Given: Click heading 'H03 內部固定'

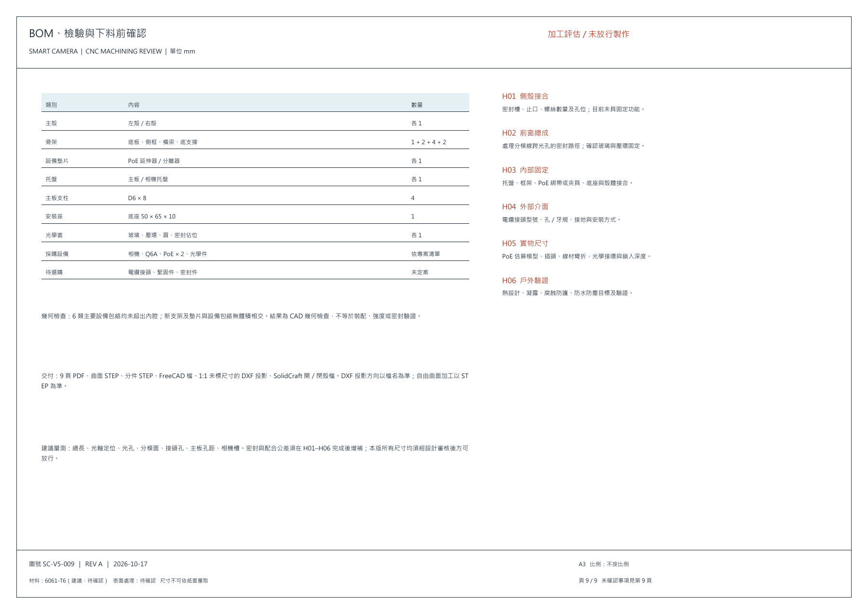Looking at the screenshot, I should pos(525,170).
